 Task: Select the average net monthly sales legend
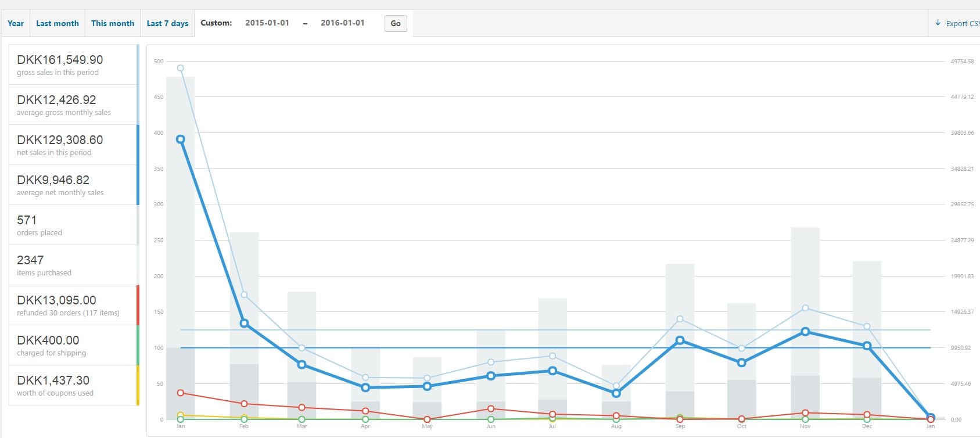(x=73, y=185)
